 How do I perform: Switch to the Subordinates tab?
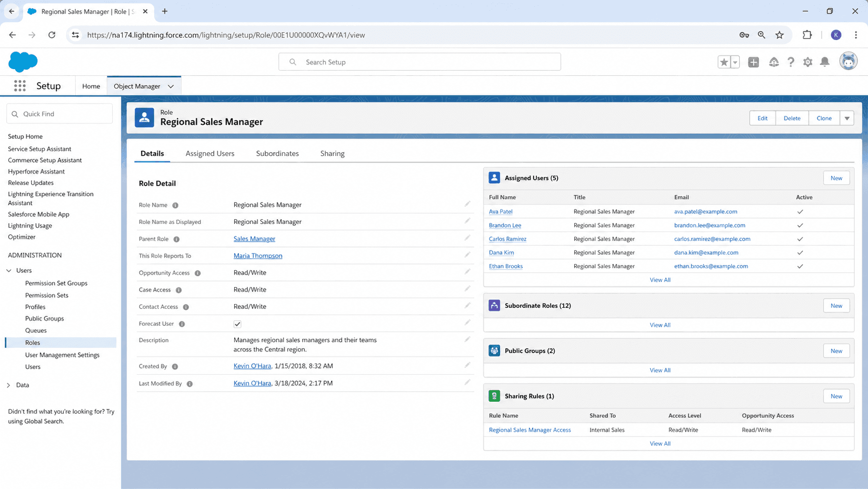click(x=277, y=153)
